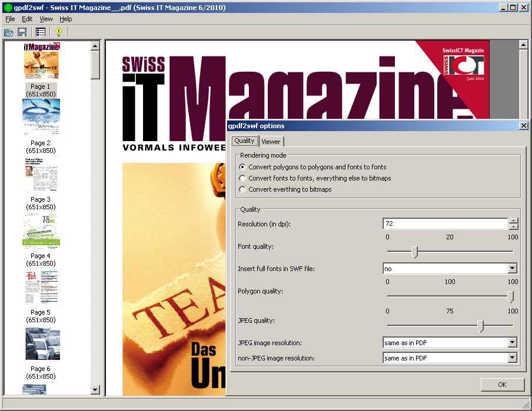
Task: Close the gpdf2swf main window
Action: 524,8
